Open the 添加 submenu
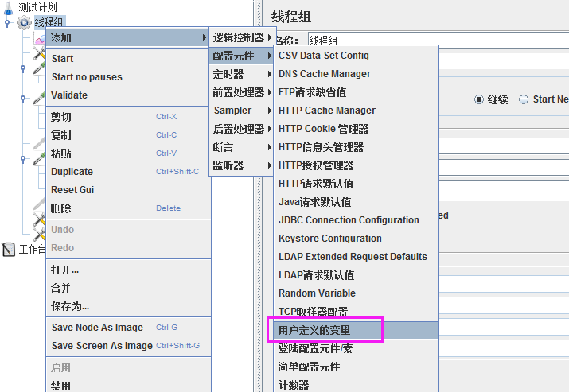The width and height of the screenshot is (569, 392). pyautogui.click(x=128, y=37)
